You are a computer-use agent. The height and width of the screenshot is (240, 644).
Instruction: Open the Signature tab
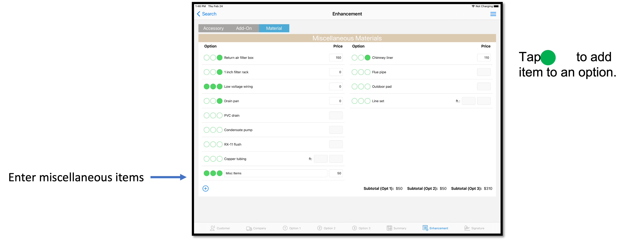click(474, 228)
